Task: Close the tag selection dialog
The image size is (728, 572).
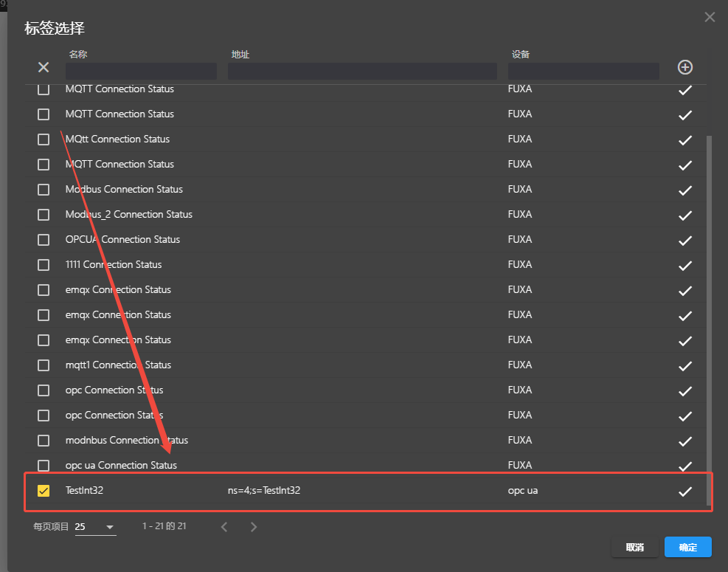Action: 710,17
